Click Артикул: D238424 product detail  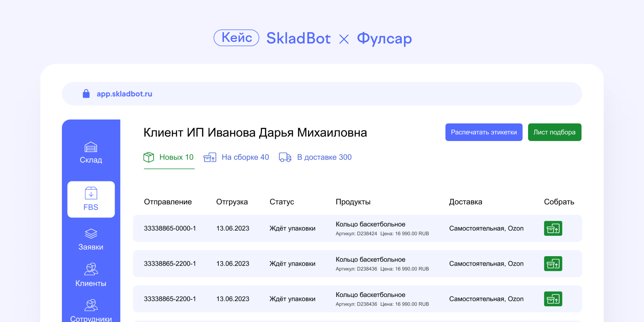[356, 234]
